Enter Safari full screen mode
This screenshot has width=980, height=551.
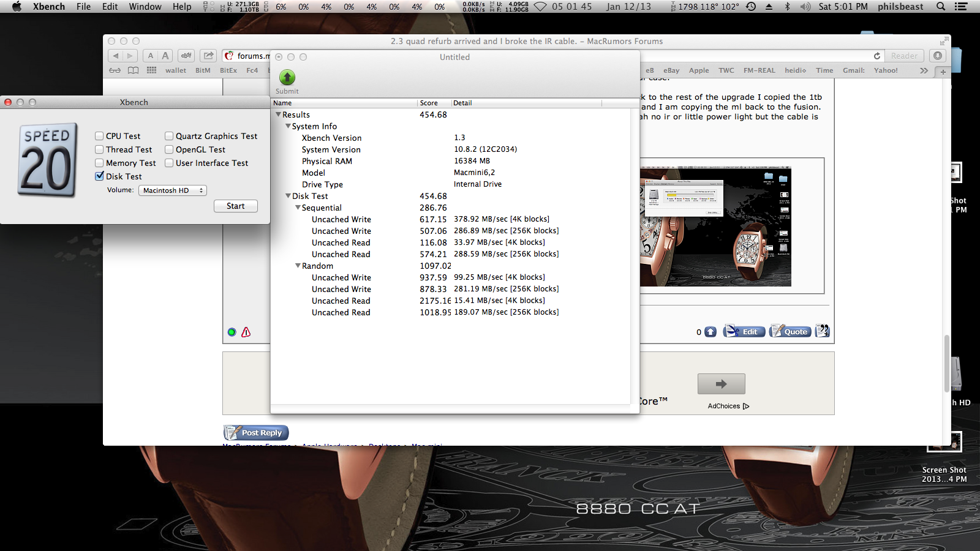pos(943,41)
